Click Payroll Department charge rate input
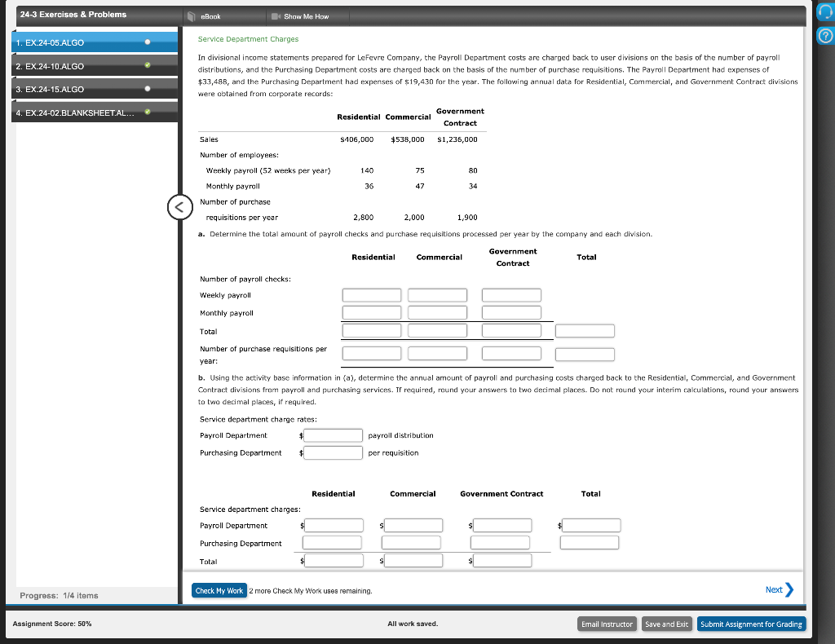 click(x=333, y=435)
